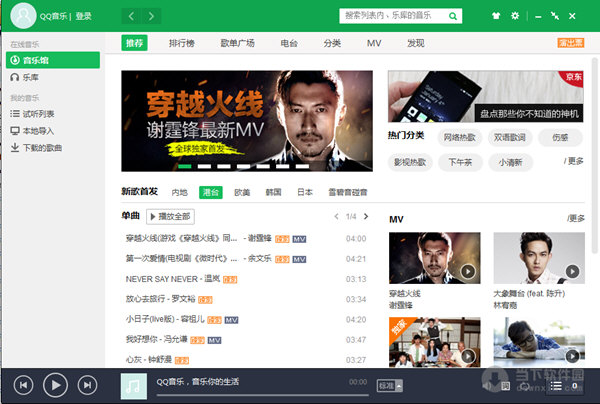Toggle the 词 lyrics icon

(505, 386)
